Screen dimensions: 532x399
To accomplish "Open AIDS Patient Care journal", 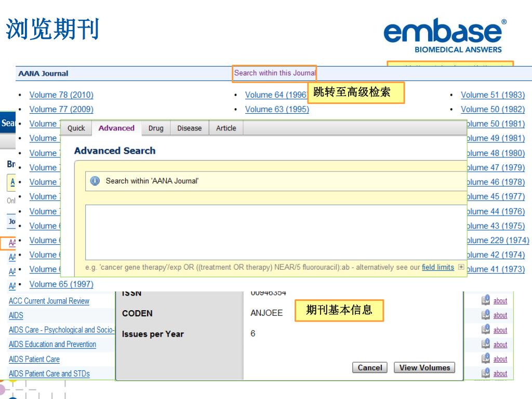I will click(x=34, y=359).
